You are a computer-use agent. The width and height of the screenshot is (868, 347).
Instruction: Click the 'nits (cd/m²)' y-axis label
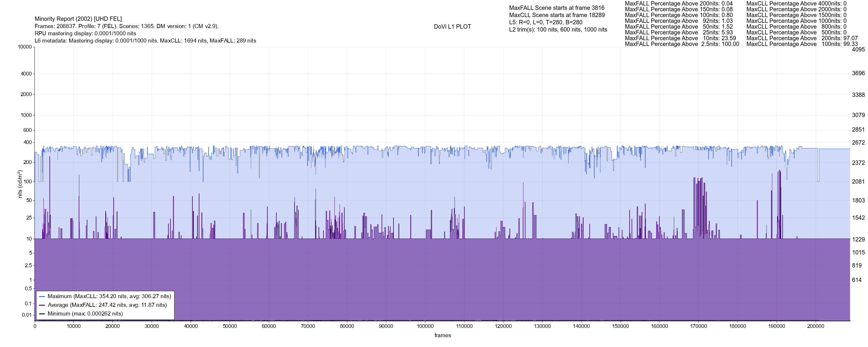point(20,184)
